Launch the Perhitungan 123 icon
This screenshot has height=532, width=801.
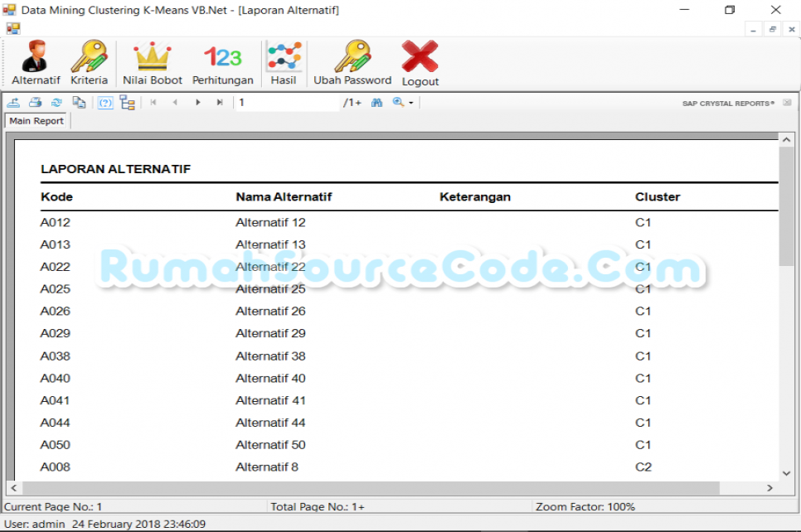[x=222, y=62]
